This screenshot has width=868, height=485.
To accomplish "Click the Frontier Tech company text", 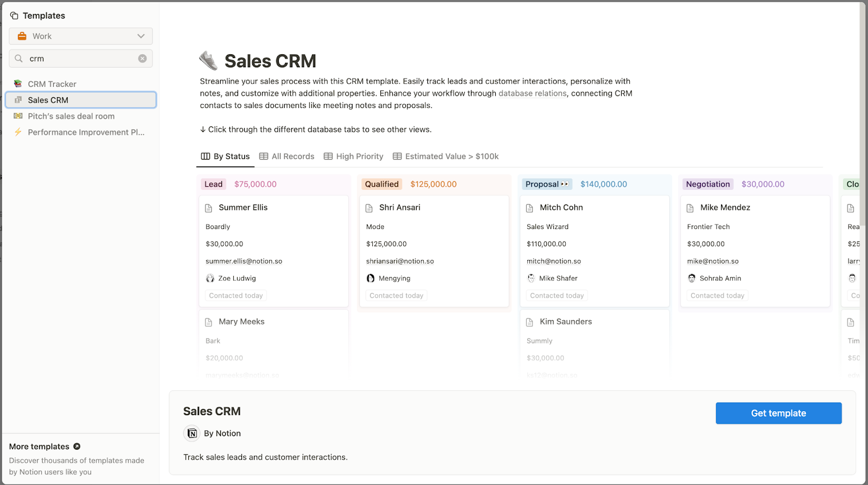I will coord(708,227).
